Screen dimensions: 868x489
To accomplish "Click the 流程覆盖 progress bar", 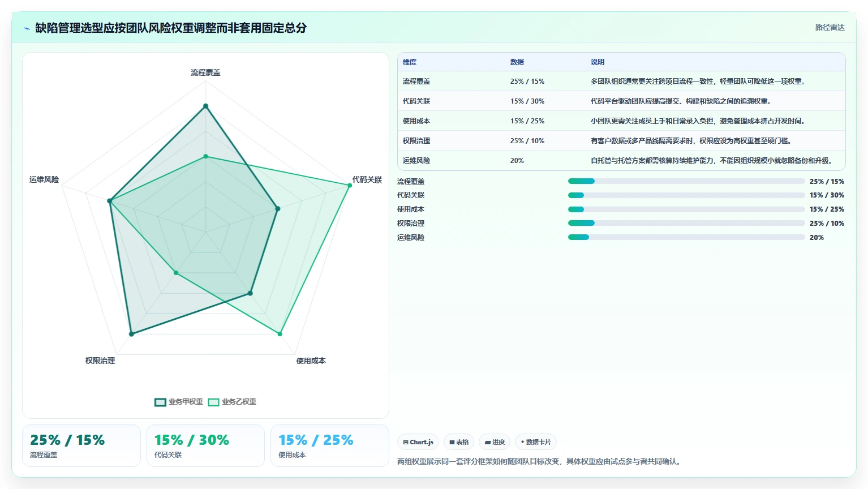I will coord(686,181).
